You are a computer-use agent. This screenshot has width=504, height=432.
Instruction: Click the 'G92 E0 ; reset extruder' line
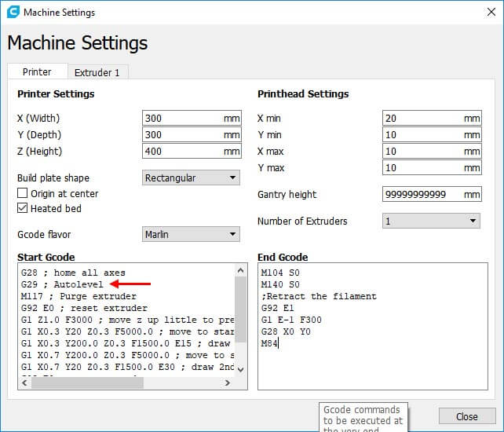point(84,308)
